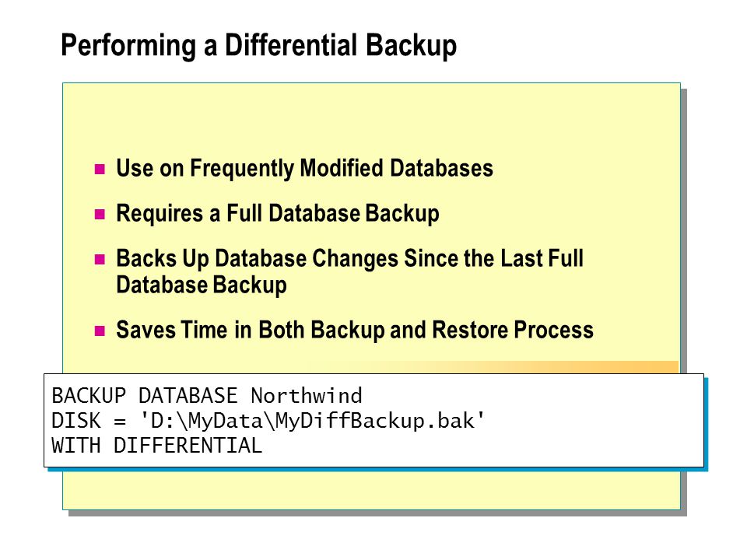Click the pink bullet beside 'Requires a Full Database Backup'

click(100, 215)
